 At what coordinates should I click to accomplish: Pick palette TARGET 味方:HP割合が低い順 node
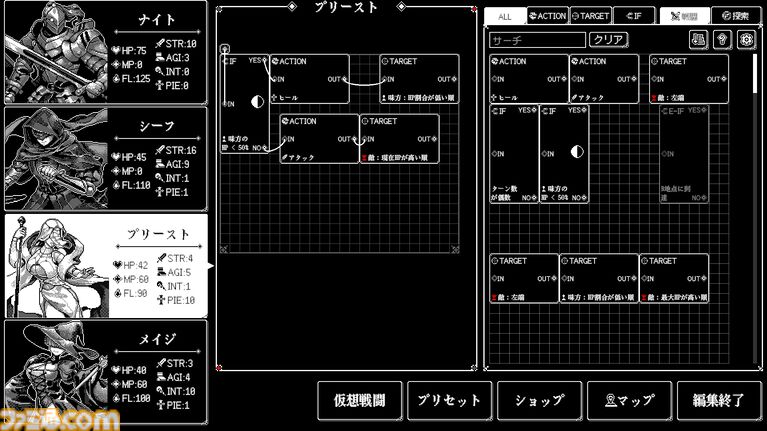[599, 278]
